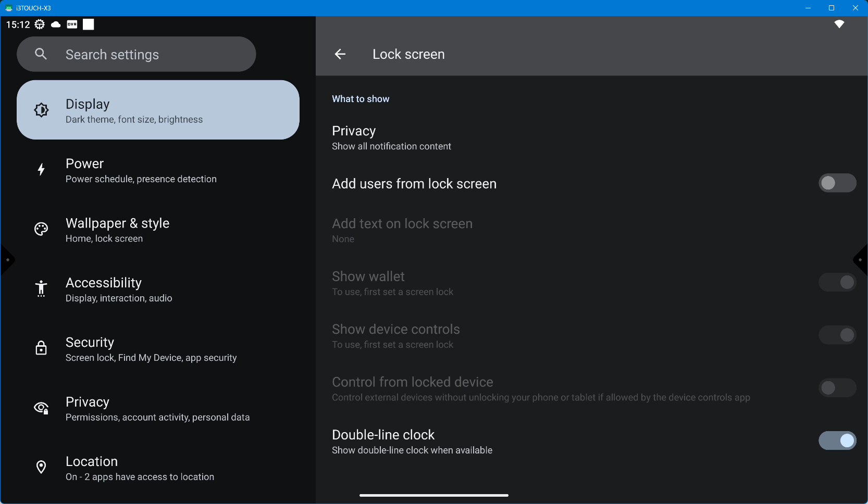
Task: Expand the right edge side handle
Action: point(861,260)
